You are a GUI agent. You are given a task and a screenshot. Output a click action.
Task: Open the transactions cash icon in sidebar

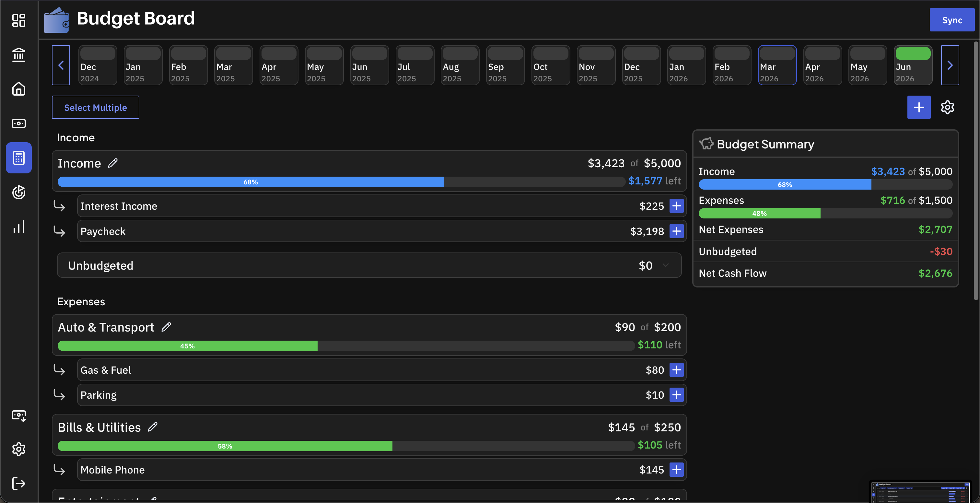(x=19, y=123)
